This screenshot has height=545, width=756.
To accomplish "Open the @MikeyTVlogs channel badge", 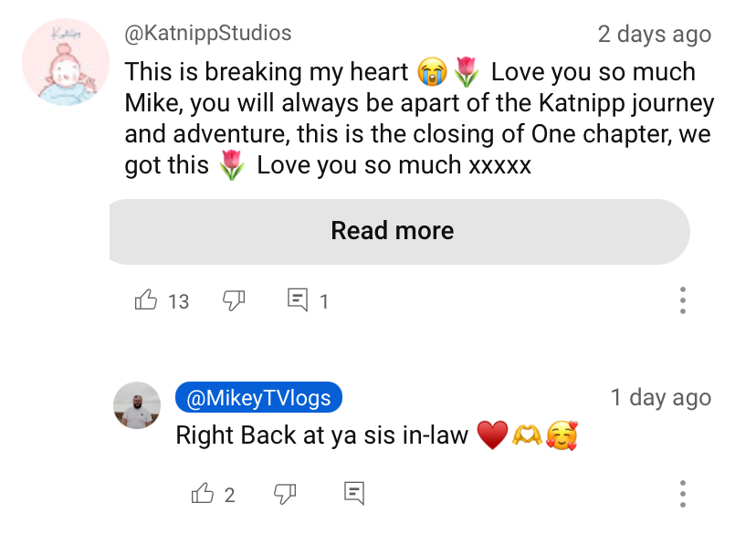I will point(258,397).
